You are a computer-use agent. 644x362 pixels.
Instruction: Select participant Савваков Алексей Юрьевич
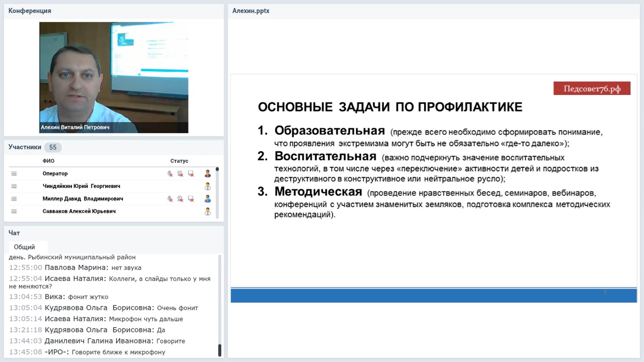tap(79, 211)
